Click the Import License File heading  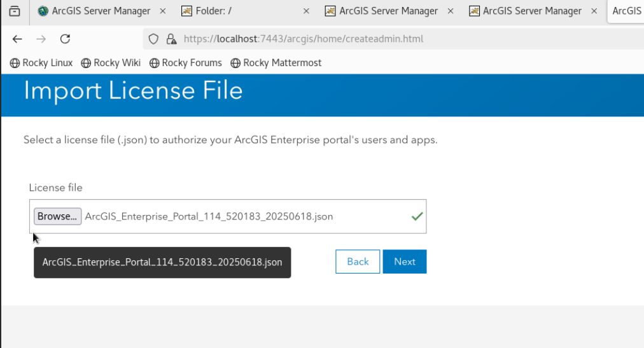coord(133,91)
